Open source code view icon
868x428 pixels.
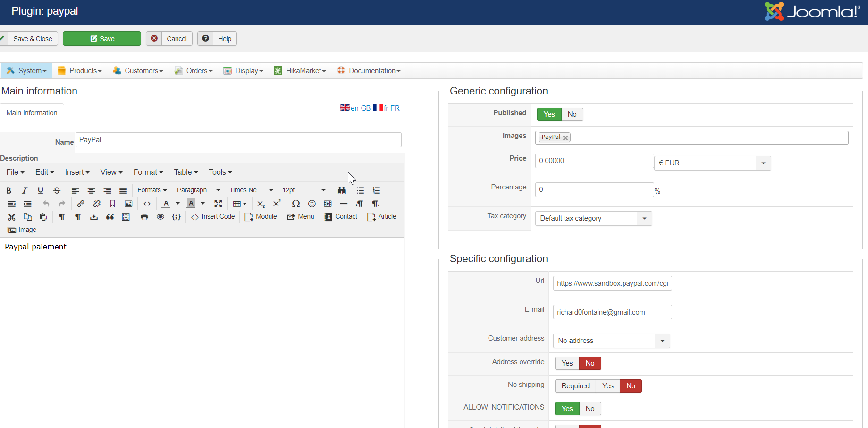pyautogui.click(x=147, y=204)
